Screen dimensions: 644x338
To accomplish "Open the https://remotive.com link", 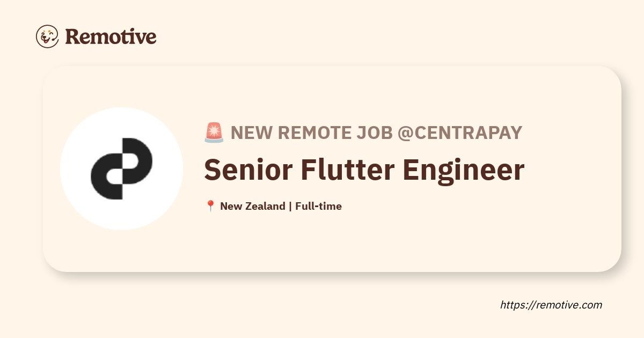I will click(551, 305).
